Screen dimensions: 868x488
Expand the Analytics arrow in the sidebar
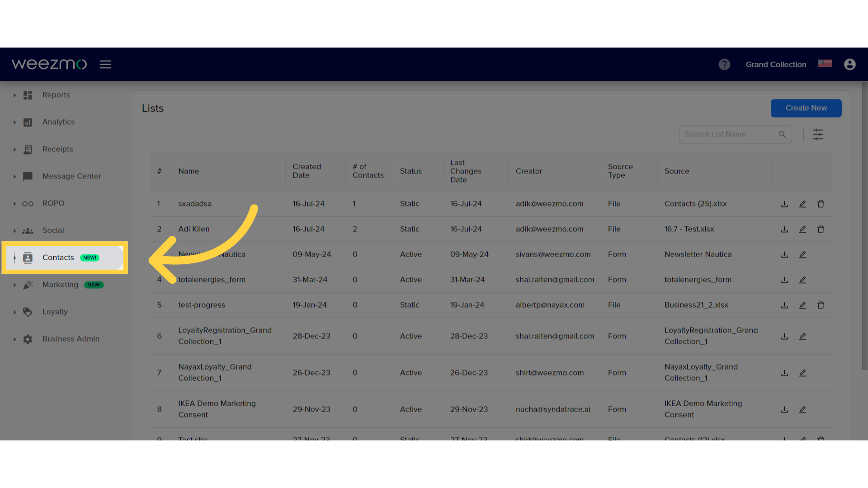(x=14, y=122)
